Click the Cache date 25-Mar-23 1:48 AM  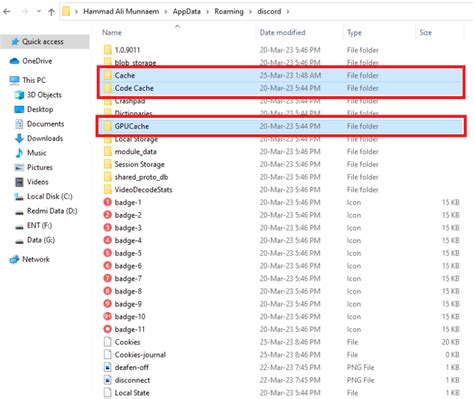(x=290, y=75)
